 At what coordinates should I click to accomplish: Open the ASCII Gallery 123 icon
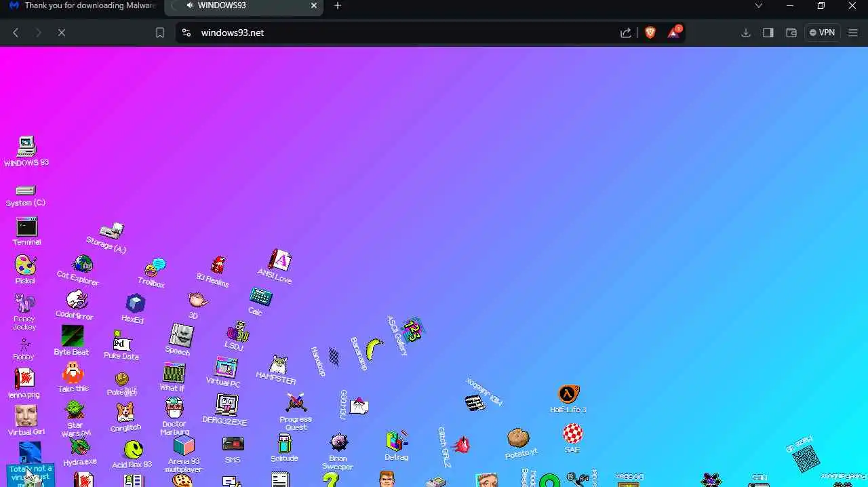[412, 330]
